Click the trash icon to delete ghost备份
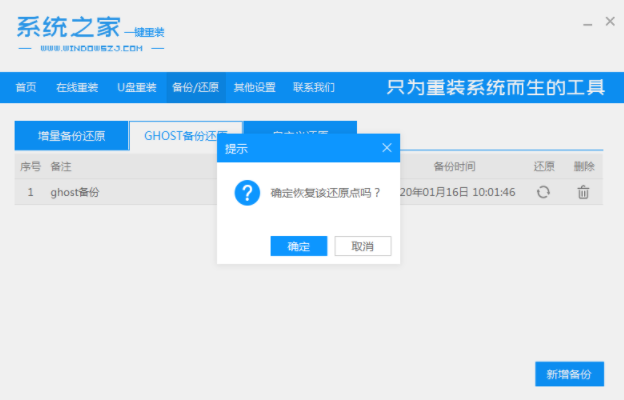Viewport: 624px width, 400px height. 583,192
